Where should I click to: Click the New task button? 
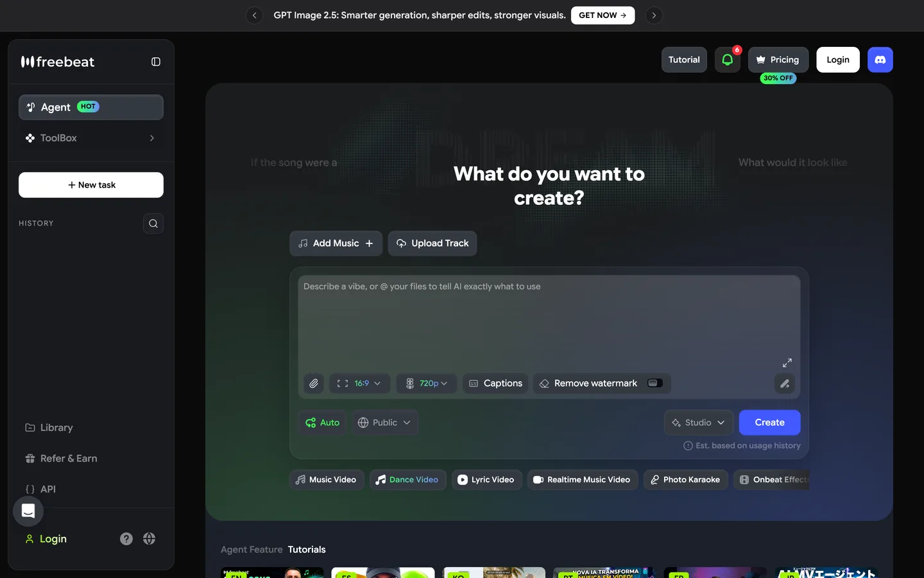tap(91, 185)
